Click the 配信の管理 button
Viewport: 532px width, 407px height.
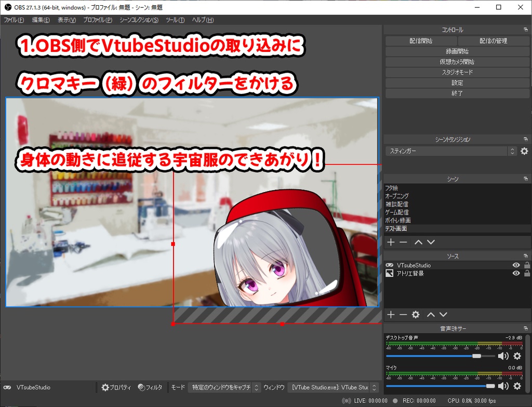[494, 40]
